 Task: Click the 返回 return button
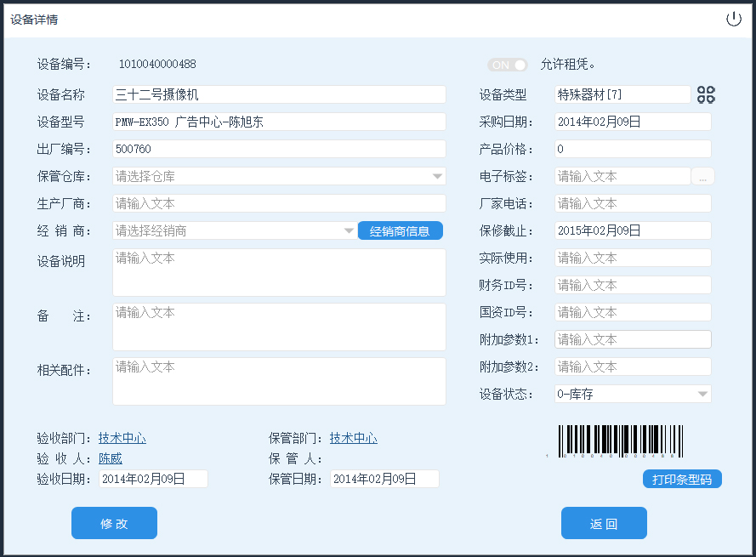coord(604,523)
